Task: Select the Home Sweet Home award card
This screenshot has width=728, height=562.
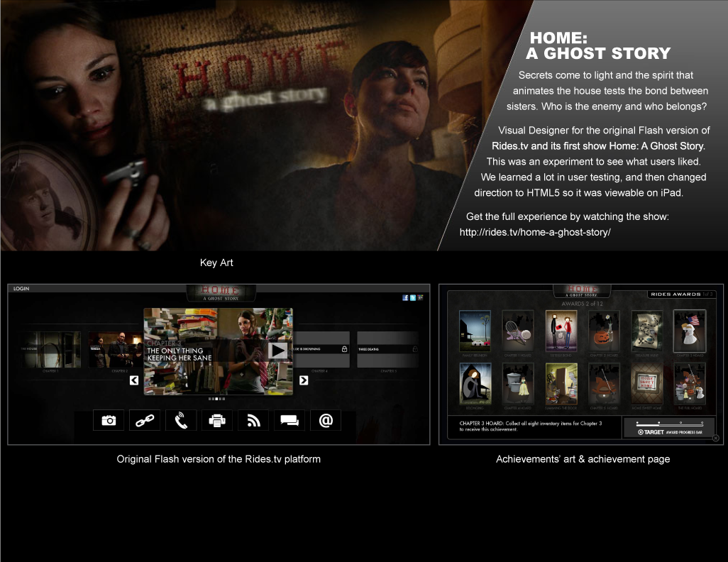Action: pyautogui.click(x=646, y=383)
